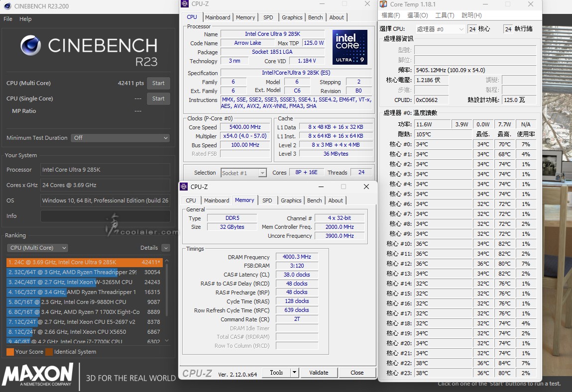Click the CPU-Z app icon in upper window title
This screenshot has height=392, width=572.
[x=185, y=4]
